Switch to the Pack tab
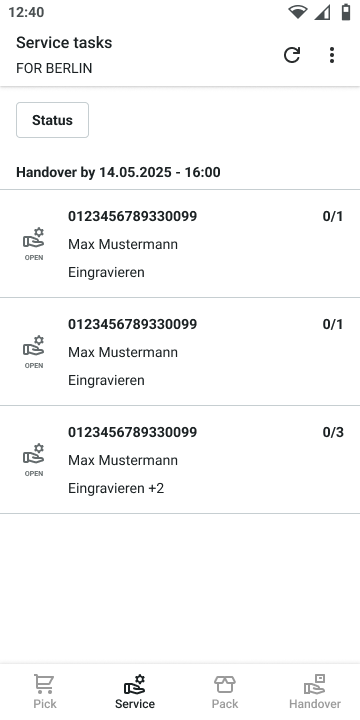The height and width of the screenshot is (720, 360). point(225,692)
